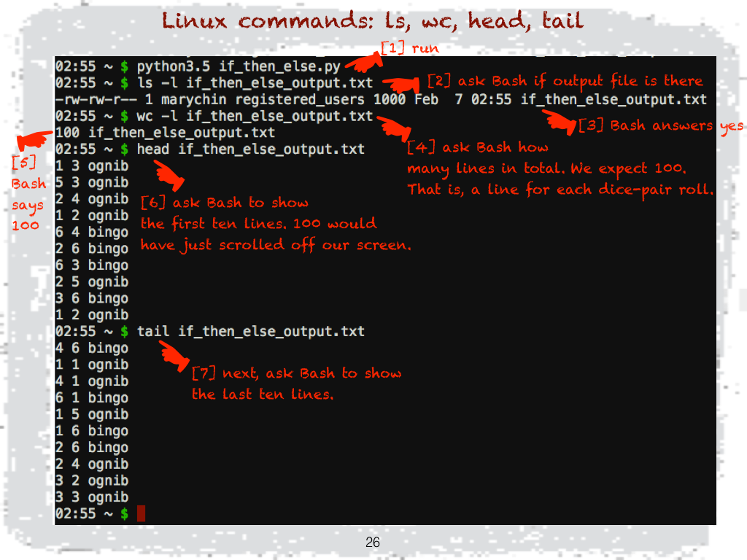Screen dimensions: 747x560
Task: Click the red hand pointing at head command
Action: pyautogui.click(x=169, y=175)
